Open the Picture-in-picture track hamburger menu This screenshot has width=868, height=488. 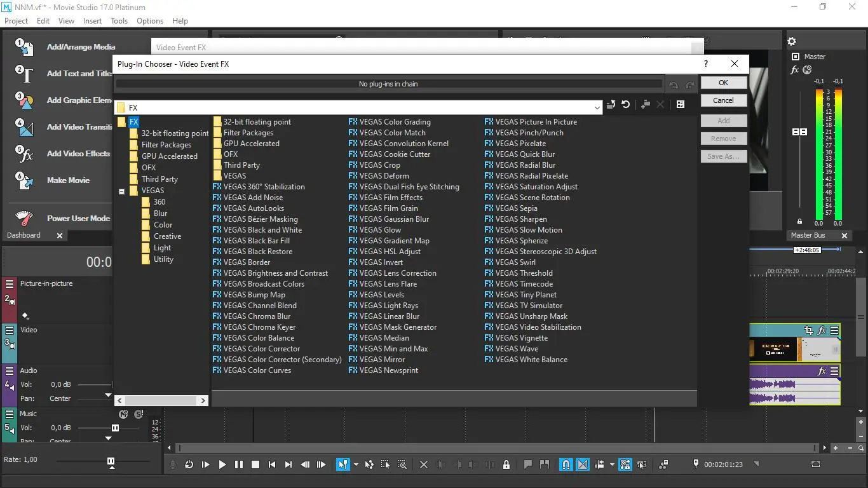10,284
